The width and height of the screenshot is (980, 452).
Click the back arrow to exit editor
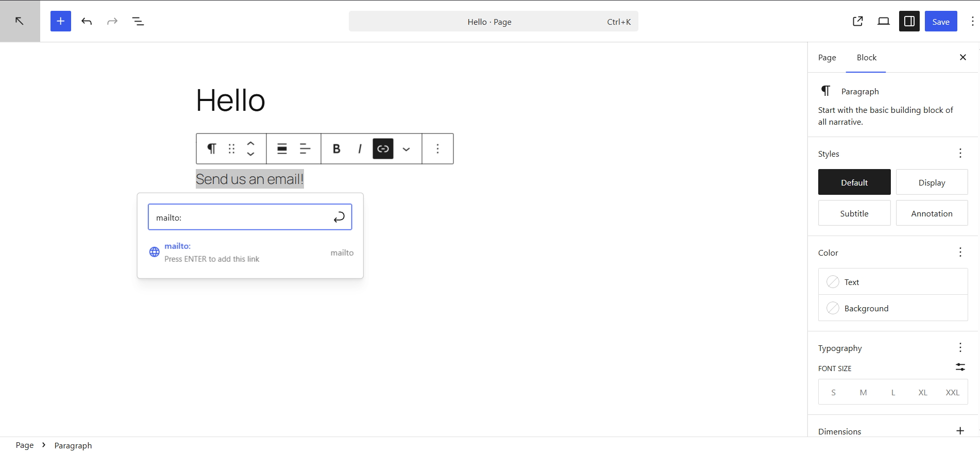(x=20, y=21)
